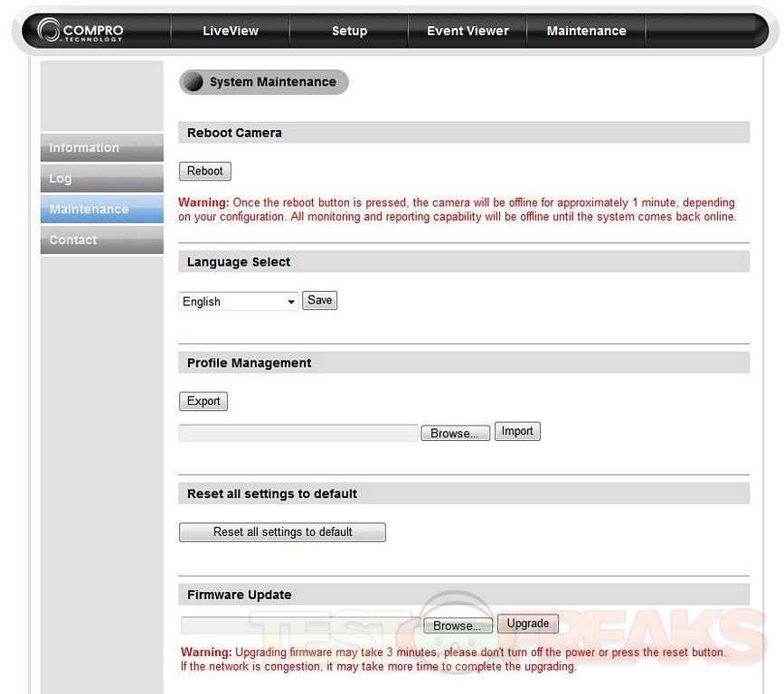The height and width of the screenshot is (694, 784).
Task: Go to the Event Viewer tab
Action: 468,31
